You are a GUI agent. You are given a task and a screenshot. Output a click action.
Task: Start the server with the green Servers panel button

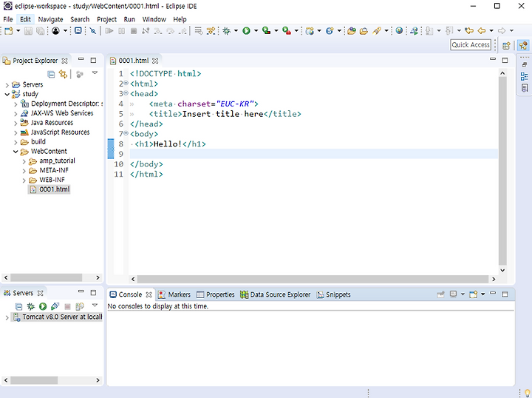43,307
